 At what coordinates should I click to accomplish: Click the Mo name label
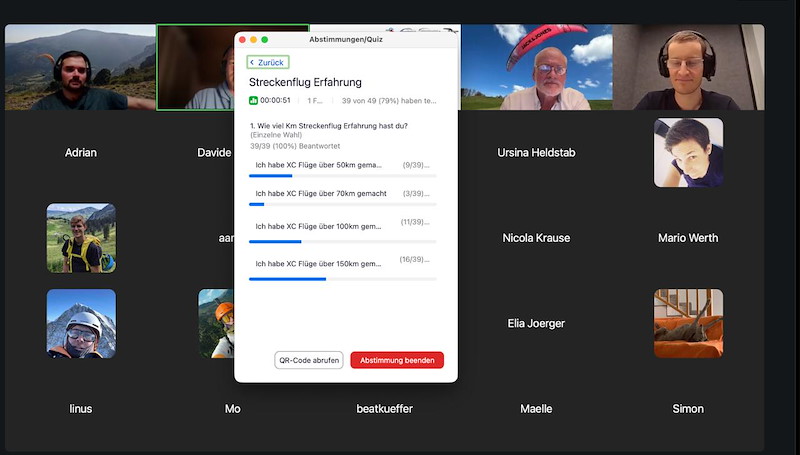point(233,409)
